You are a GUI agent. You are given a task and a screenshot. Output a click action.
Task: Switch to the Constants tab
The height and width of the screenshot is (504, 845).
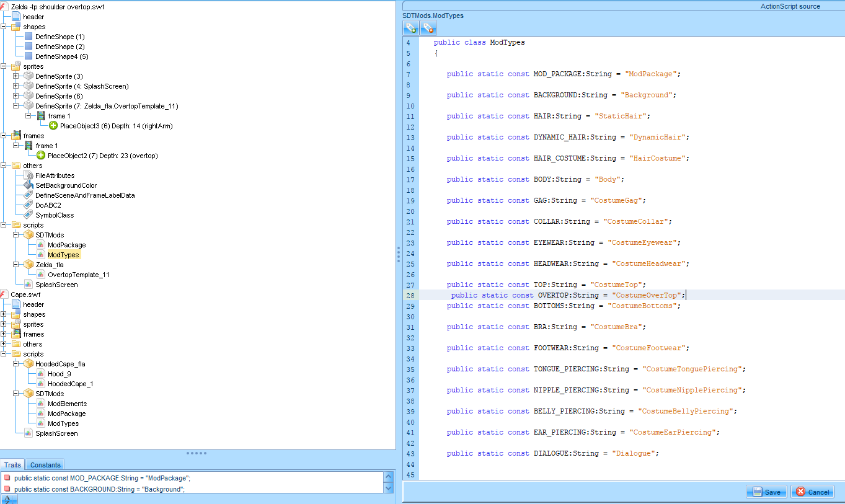[45, 465]
